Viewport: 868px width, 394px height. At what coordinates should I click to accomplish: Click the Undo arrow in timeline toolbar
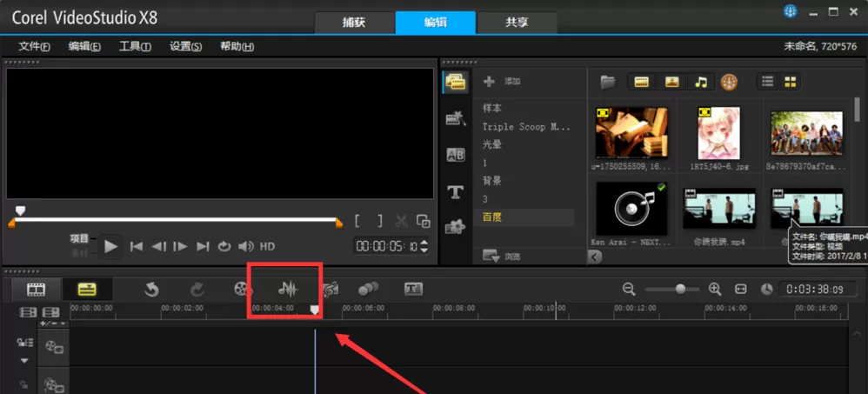tap(151, 290)
